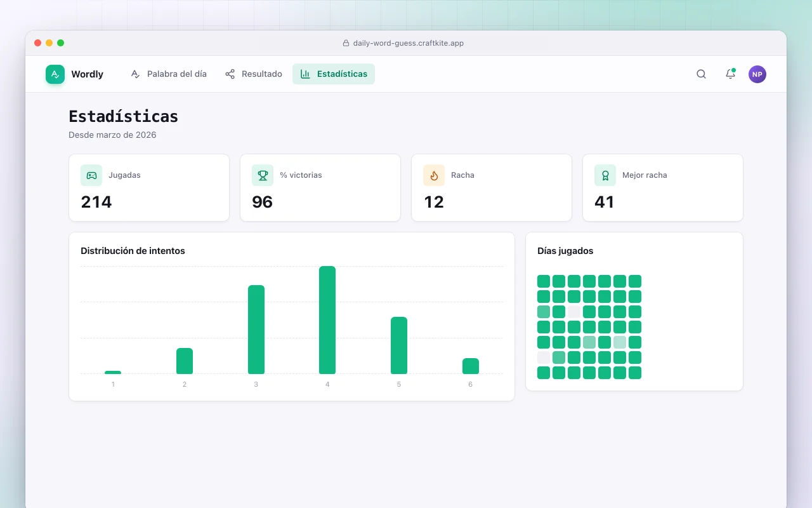Click the Wordly logo icon
Image resolution: width=812 pixels, height=508 pixels.
[x=55, y=74]
